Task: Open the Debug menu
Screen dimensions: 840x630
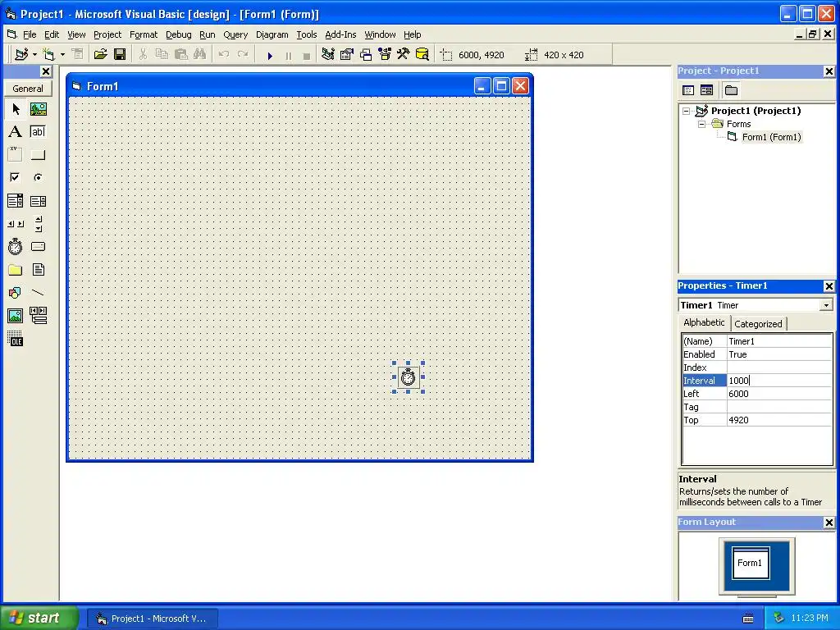Action: [x=178, y=34]
